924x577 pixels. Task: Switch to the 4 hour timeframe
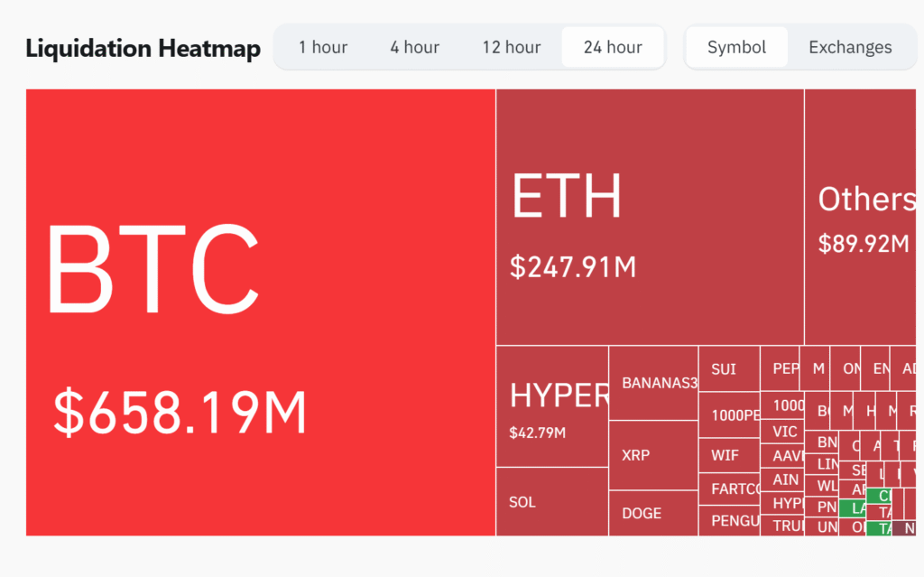[414, 47]
